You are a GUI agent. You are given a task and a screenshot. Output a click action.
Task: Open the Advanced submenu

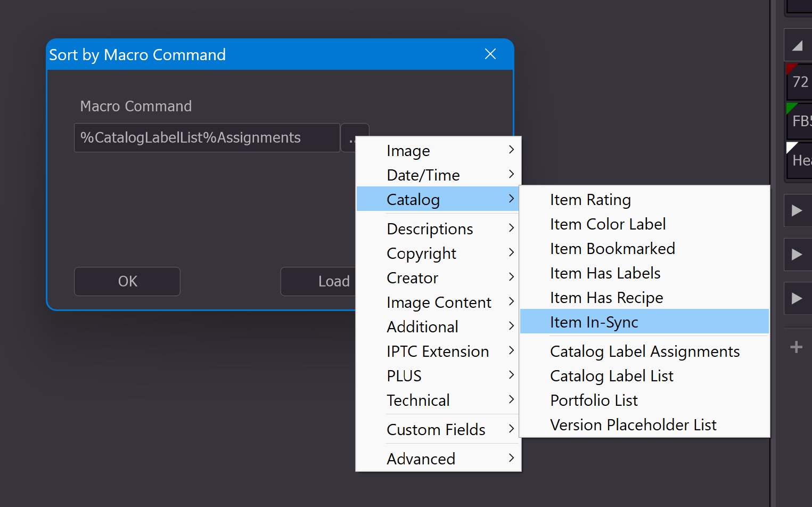[439, 459]
